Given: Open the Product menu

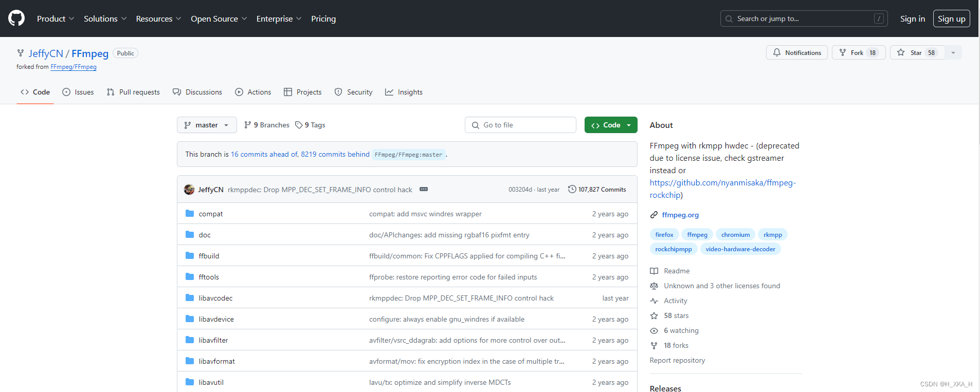Looking at the screenshot, I should pos(56,18).
